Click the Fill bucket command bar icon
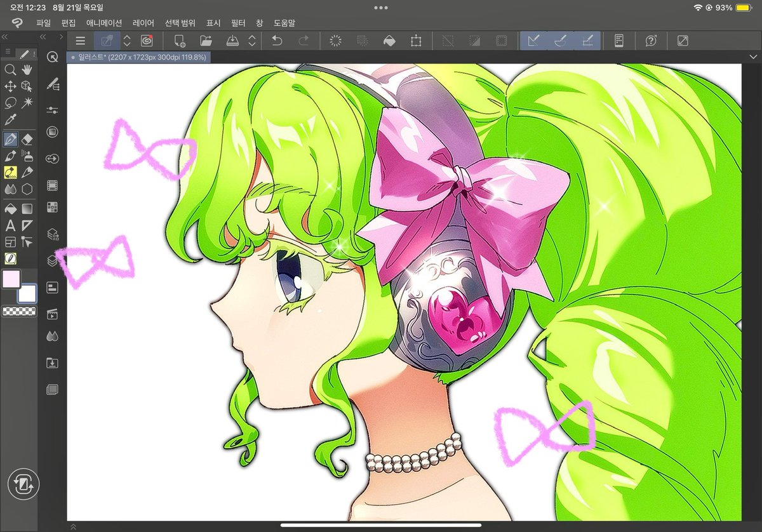Viewport: 762px width, 532px height. (389, 41)
